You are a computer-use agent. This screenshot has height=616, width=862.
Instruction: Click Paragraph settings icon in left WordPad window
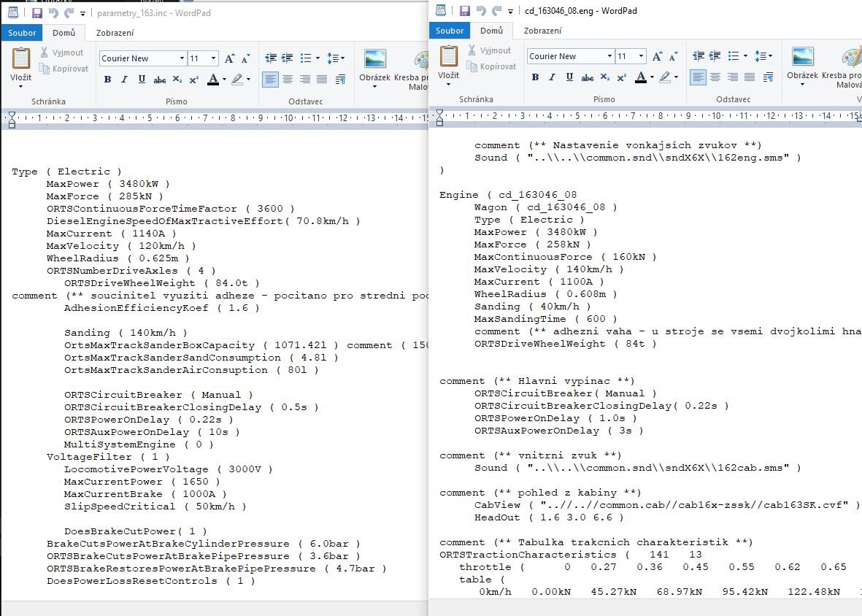tap(341, 80)
